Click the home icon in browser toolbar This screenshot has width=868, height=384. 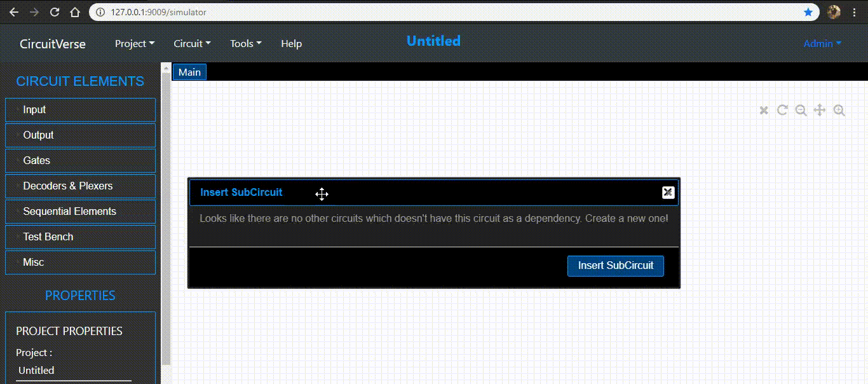coord(74,11)
